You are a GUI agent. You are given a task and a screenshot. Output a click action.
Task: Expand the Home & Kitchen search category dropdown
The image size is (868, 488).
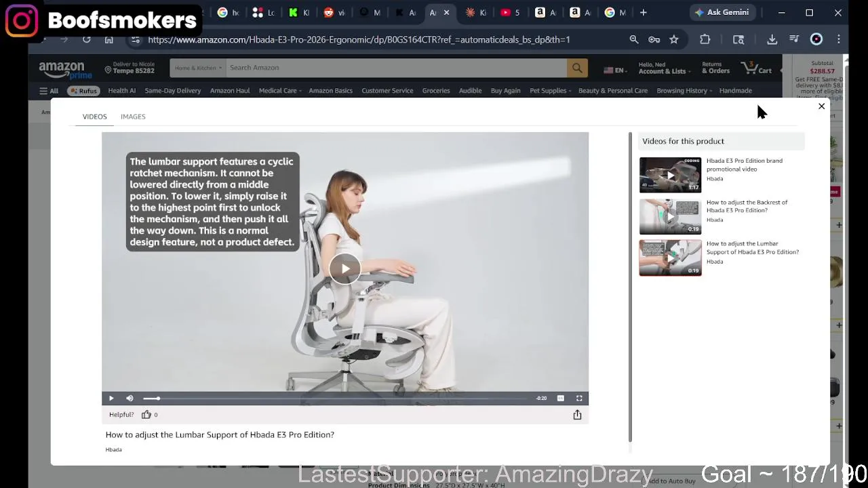(x=197, y=68)
